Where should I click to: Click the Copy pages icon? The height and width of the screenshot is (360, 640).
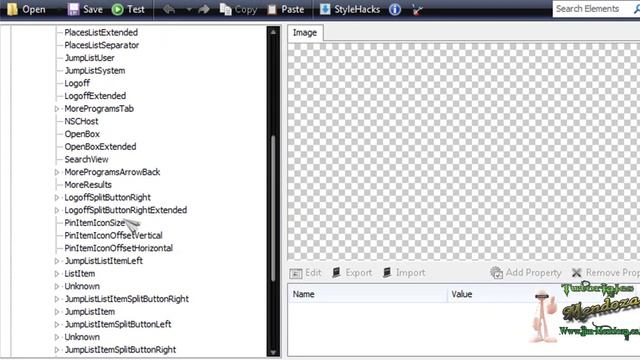pos(225,9)
